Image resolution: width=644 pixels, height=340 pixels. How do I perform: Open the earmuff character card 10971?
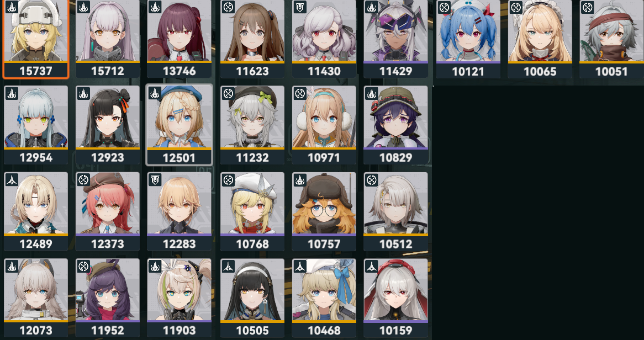point(324,125)
